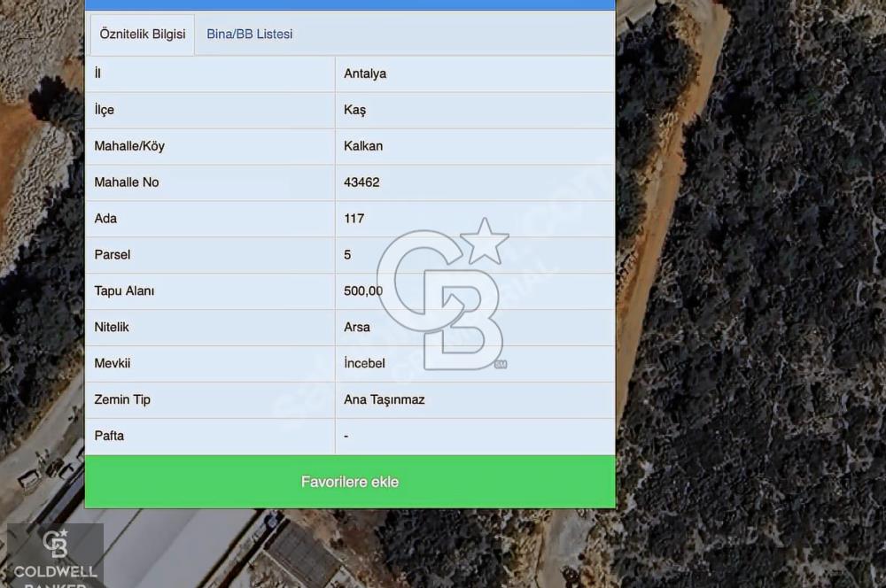Click the Arsa value in Nitelik row
This screenshot has width=886, height=588.
tap(357, 328)
